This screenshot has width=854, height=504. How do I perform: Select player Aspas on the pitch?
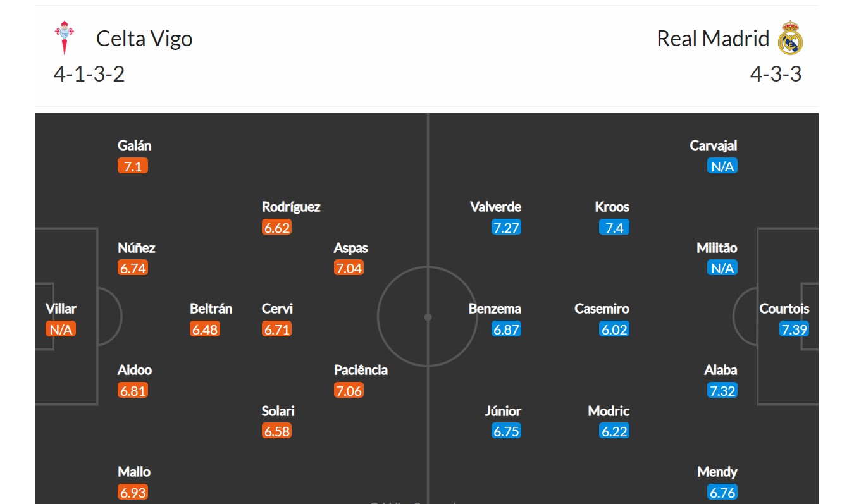tap(350, 248)
